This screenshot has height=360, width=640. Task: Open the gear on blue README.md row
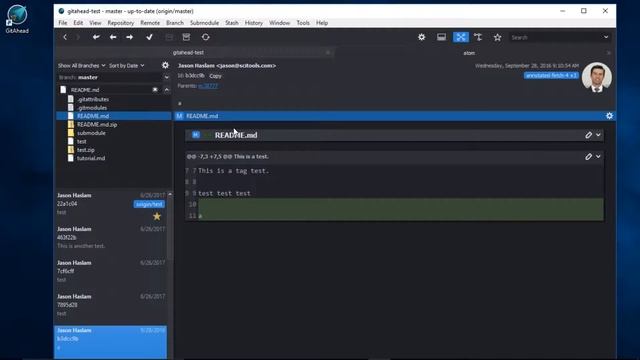(x=609, y=116)
